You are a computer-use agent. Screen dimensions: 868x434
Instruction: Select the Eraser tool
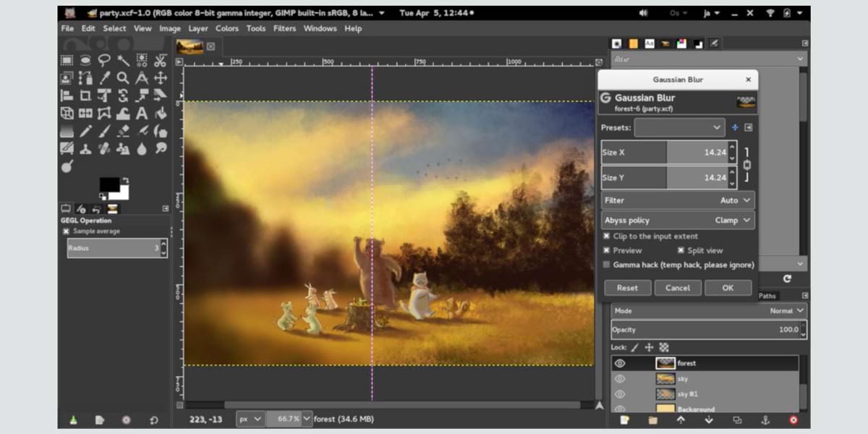click(123, 131)
